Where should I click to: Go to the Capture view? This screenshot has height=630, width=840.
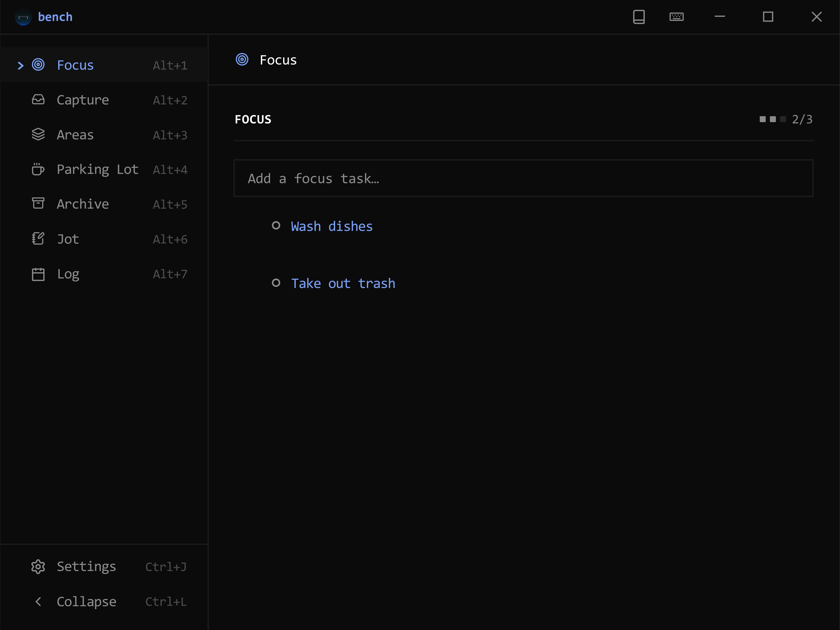coord(83,100)
